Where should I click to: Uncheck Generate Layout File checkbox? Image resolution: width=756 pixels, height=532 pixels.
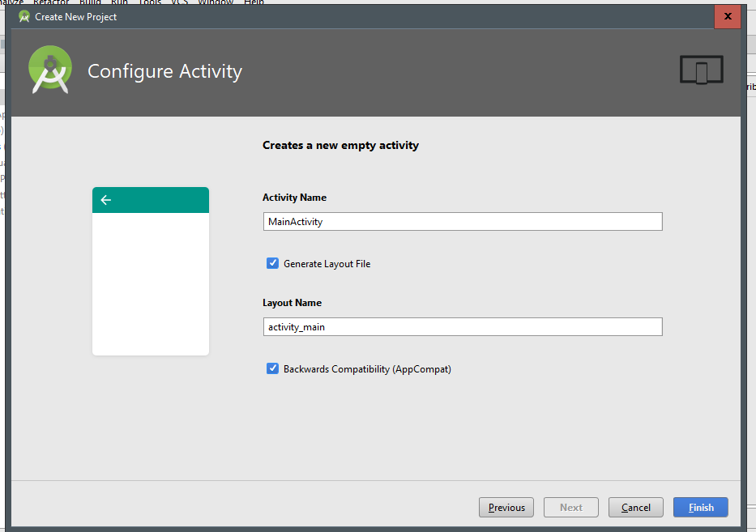point(272,263)
